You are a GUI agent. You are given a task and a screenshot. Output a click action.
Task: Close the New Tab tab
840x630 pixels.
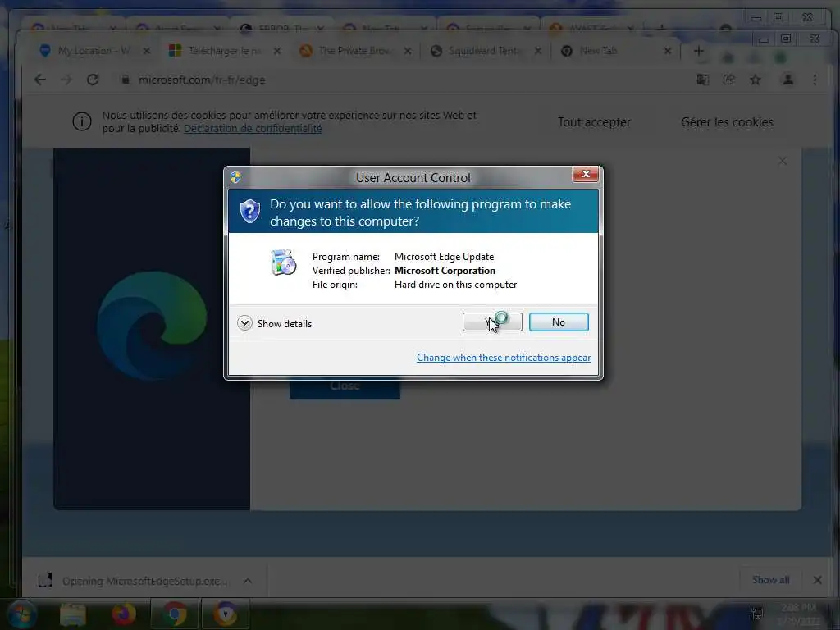(668, 51)
